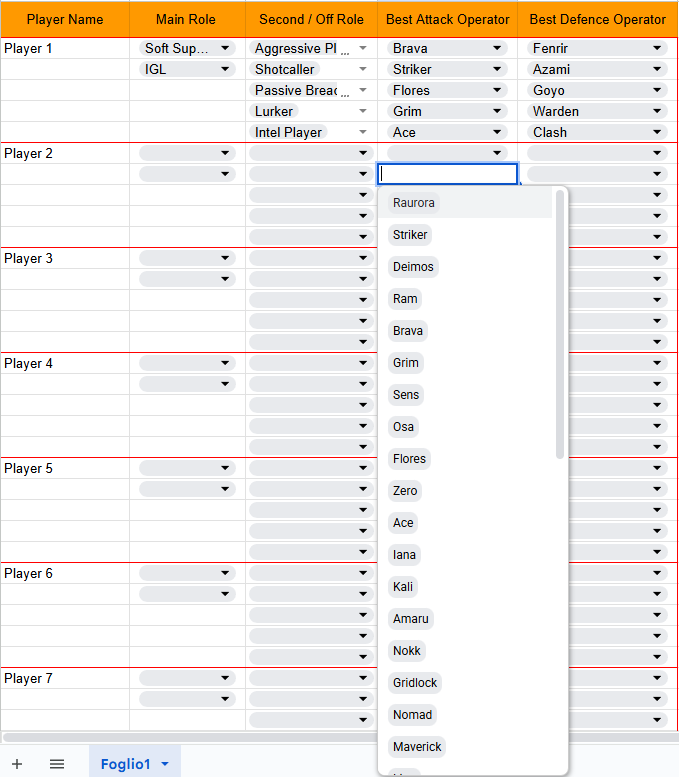Image resolution: width=679 pixels, height=777 pixels.
Task: Select the Player 5 name cell
Action: [65, 468]
